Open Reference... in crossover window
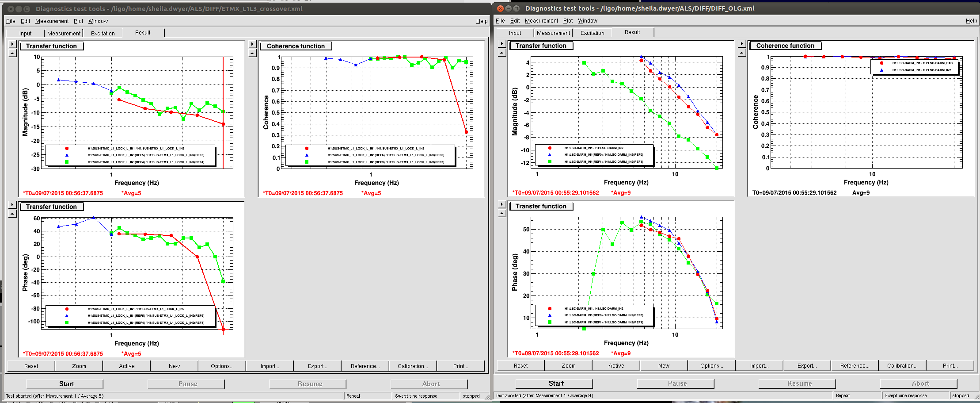Screen dimensions: 980x403 tap(365, 366)
